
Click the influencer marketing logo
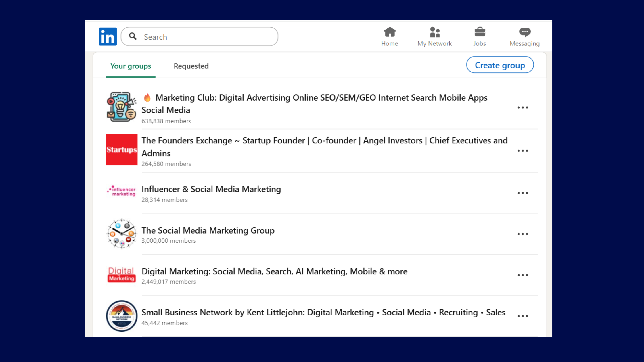click(122, 191)
